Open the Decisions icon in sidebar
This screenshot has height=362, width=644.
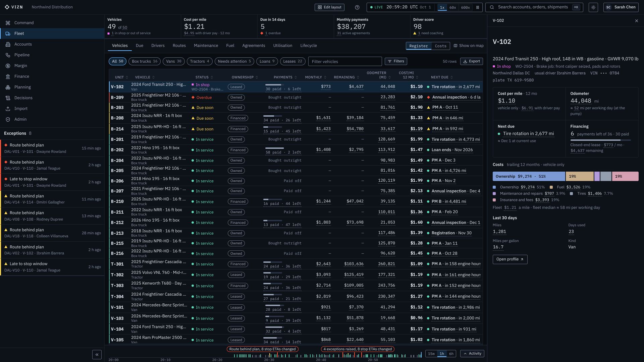click(8, 98)
